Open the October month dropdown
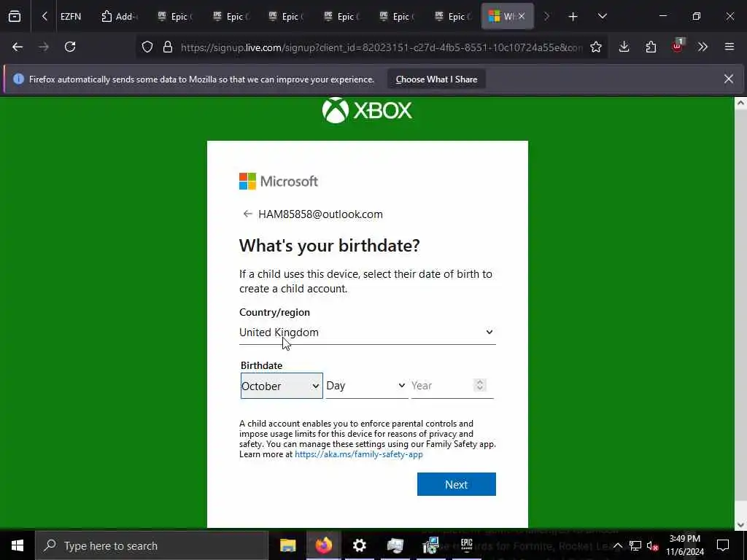This screenshot has width=747, height=560. click(x=282, y=386)
